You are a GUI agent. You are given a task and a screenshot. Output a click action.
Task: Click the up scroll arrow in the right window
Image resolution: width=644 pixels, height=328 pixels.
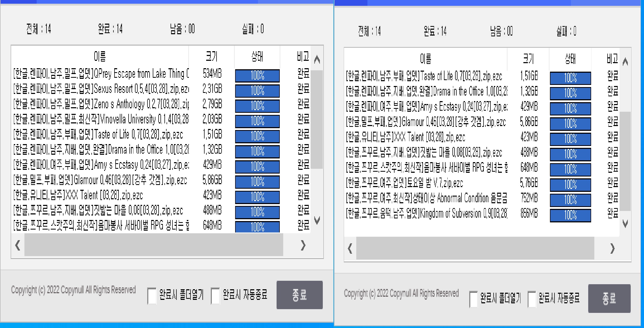click(626, 62)
